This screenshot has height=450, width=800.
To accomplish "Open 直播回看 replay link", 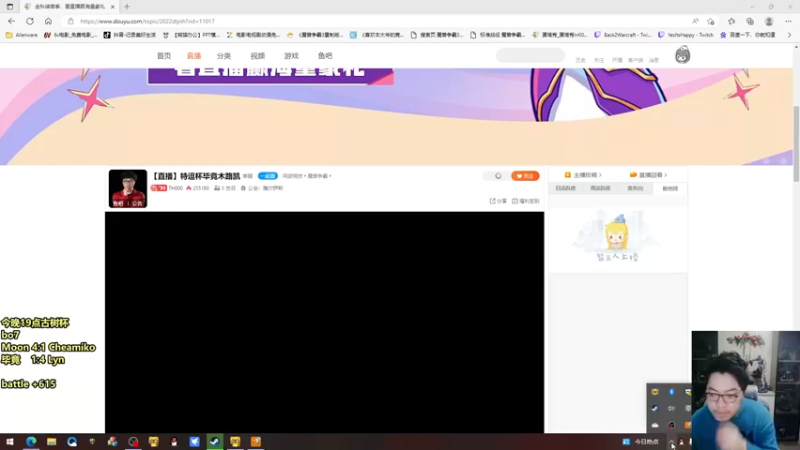I will [648, 175].
